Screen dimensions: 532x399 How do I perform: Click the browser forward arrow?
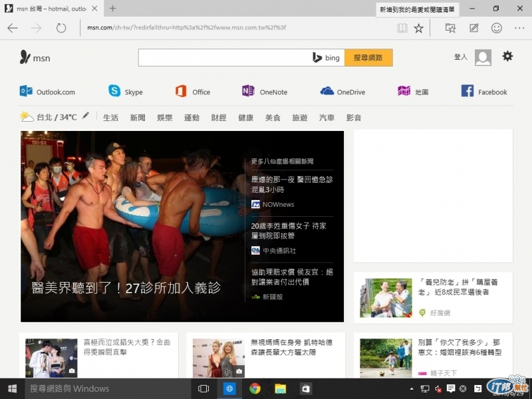[x=36, y=28]
